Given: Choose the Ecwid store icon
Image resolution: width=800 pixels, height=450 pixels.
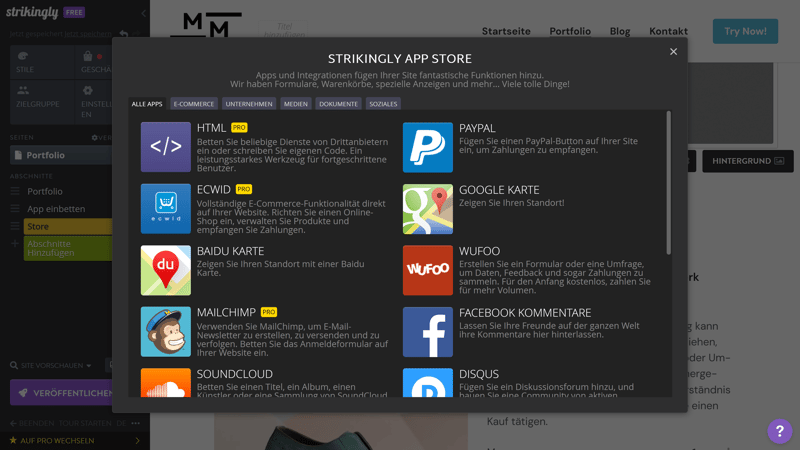Looking at the screenshot, I should [165, 208].
